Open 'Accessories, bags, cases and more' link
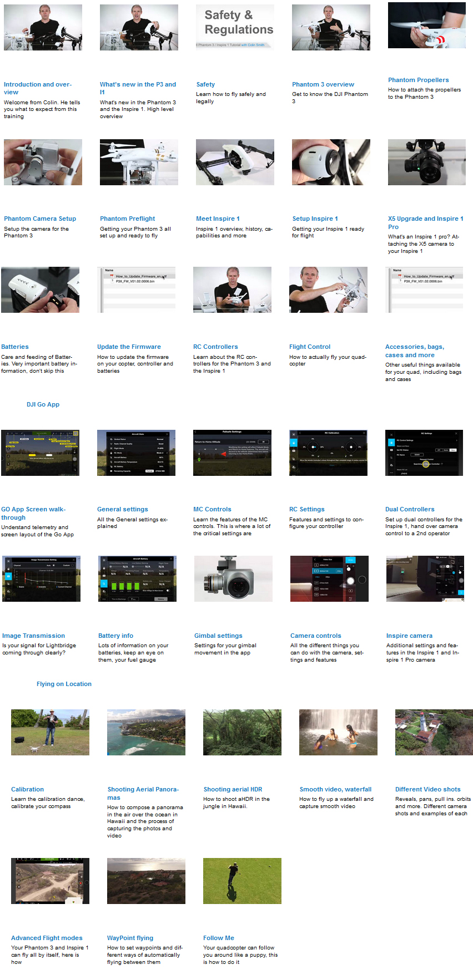Viewport: 473px width, 980px height. click(415, 351)
